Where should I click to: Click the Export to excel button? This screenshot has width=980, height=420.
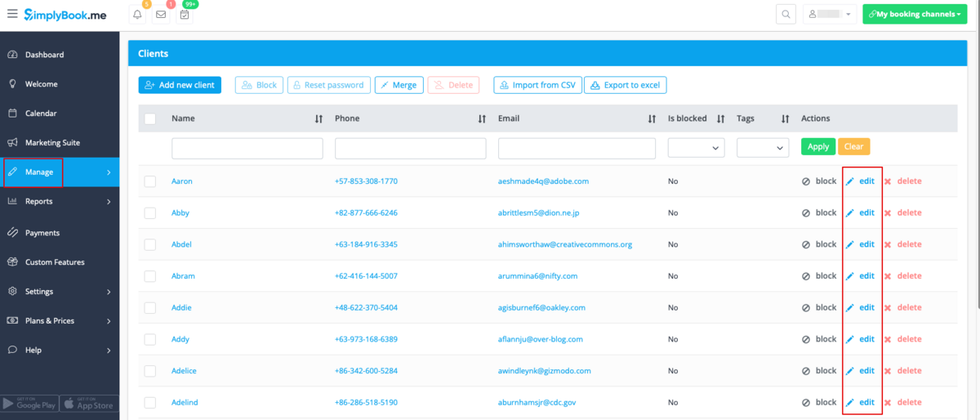tap(626, 85)
